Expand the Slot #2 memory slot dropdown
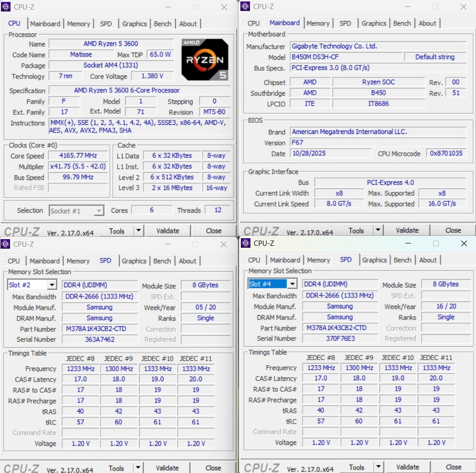The width and height of the screenshot is (476, 473). (52, 285)
